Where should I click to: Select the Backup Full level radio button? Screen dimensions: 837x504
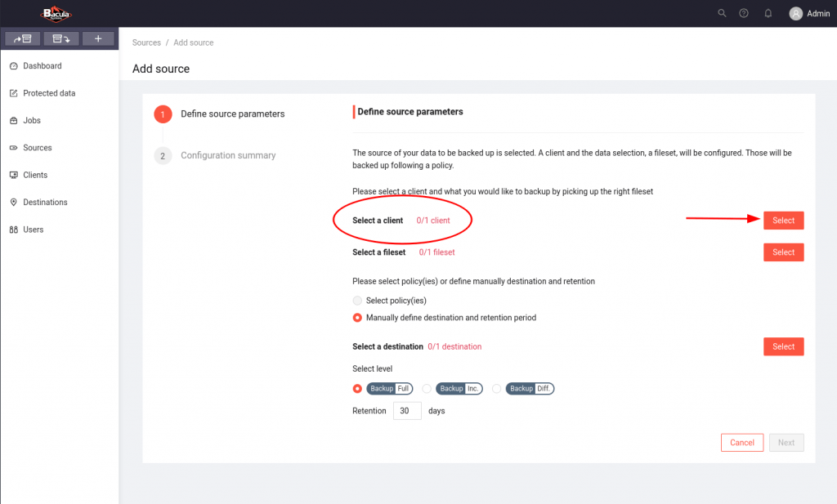[x=357, y=389]
